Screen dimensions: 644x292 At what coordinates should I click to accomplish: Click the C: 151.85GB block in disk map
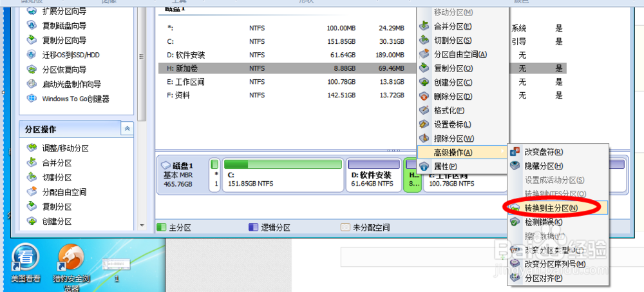[283, 175]
